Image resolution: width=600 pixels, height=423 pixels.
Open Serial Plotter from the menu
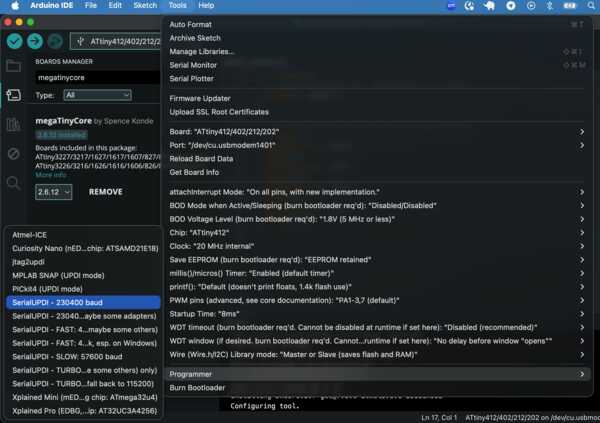click(377, 79)
